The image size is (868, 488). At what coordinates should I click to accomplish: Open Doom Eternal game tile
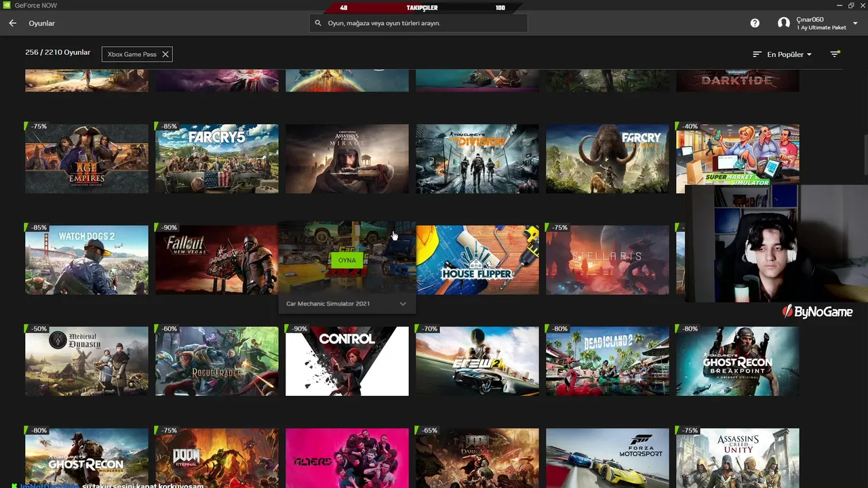coord(217,457)
